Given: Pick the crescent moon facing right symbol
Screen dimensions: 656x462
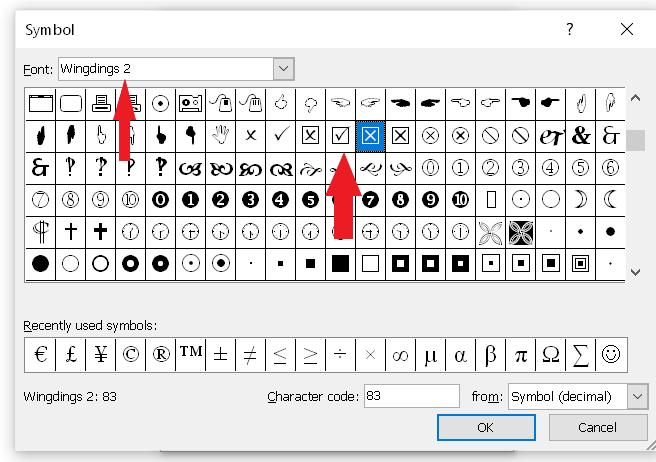Looking at the screenshot, I should coord(581,200).
